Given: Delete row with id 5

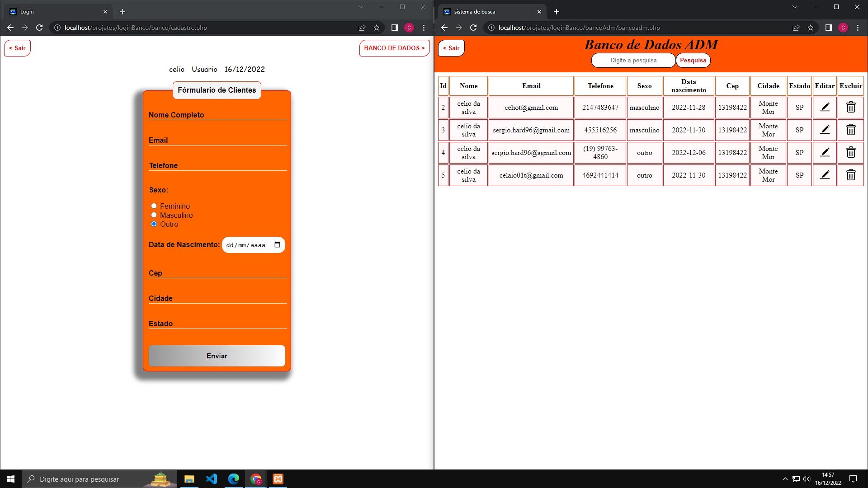Looking at the screenshot, I should pyautogui.click(x=851, y=175).
